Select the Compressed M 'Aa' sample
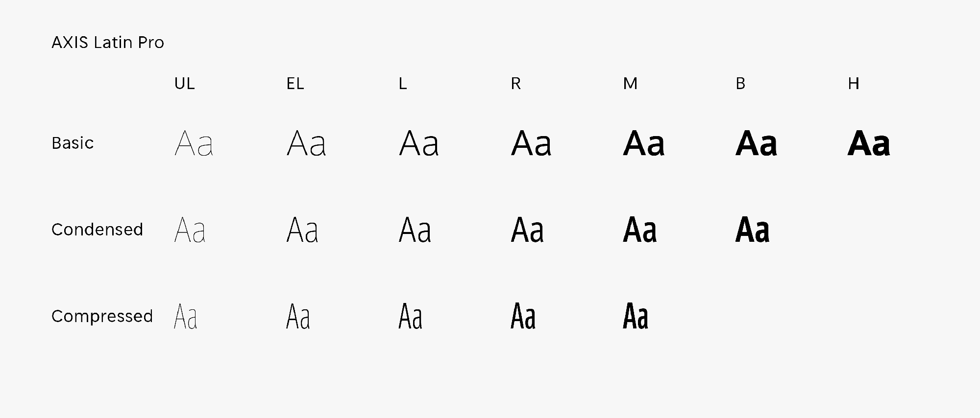Screen dimensions: 980x418 [x=636, y=316]
